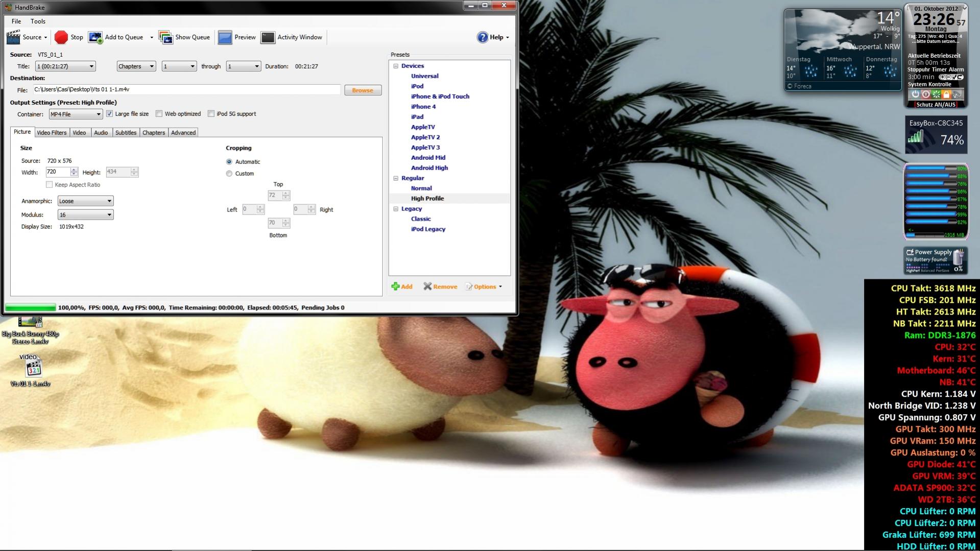This screenshot has width=980, height=551.
Task: Switch to the Video Filters tab
Action: coord(52,133)
